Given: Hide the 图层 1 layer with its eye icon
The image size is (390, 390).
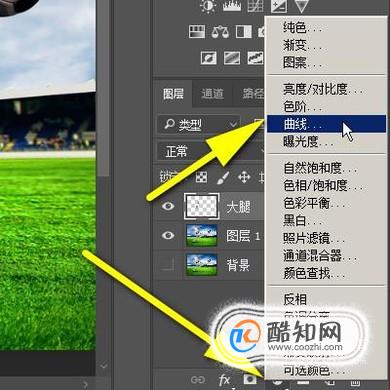Looking at the screenshot, I should tap(168, 235).
